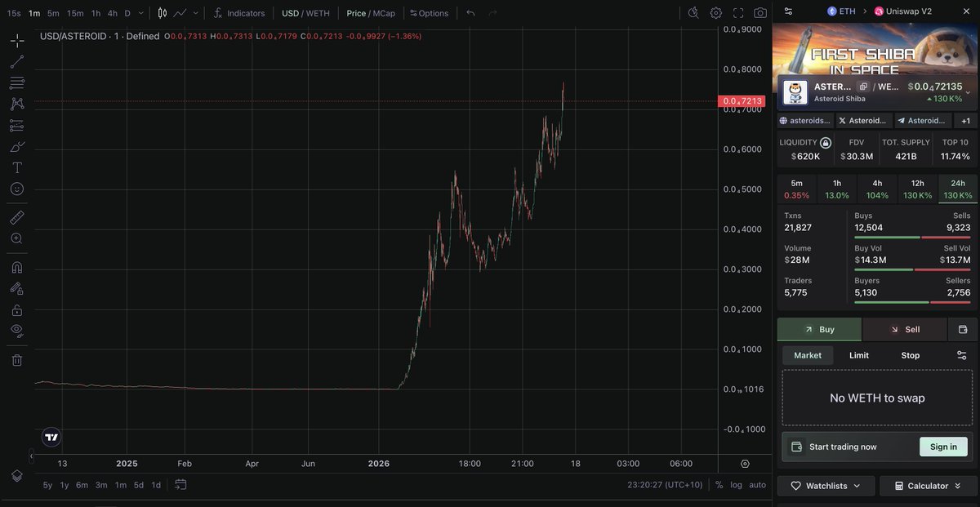Expand the Watchlists dropdown
Viewport: 980px width, 507px height.
826,486
